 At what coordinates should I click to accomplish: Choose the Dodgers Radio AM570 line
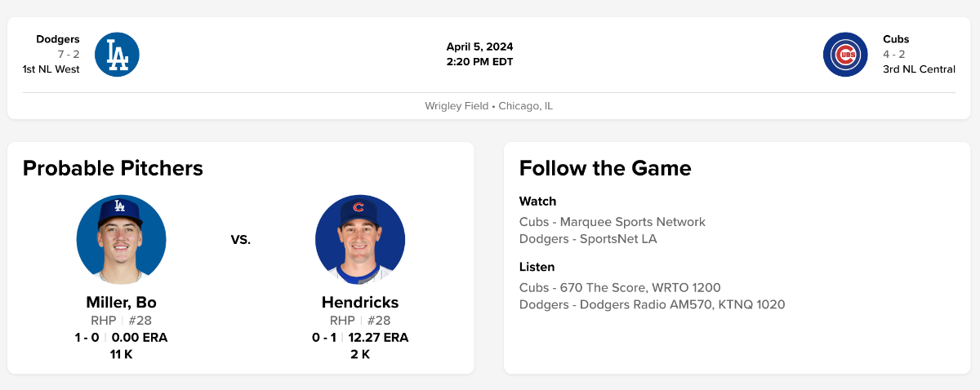click(652, 304)
